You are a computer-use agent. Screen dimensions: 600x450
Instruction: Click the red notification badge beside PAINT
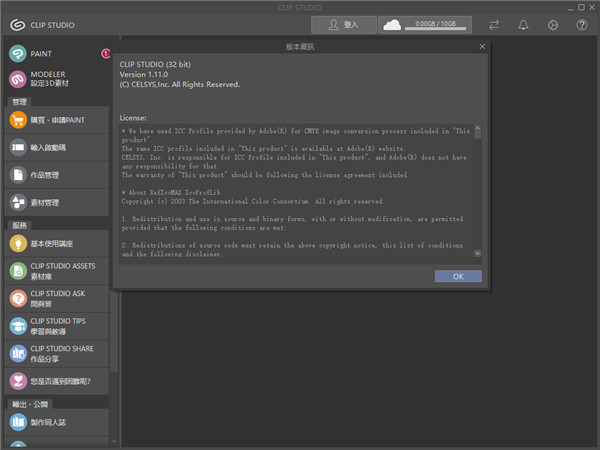(x=106, y=54)
